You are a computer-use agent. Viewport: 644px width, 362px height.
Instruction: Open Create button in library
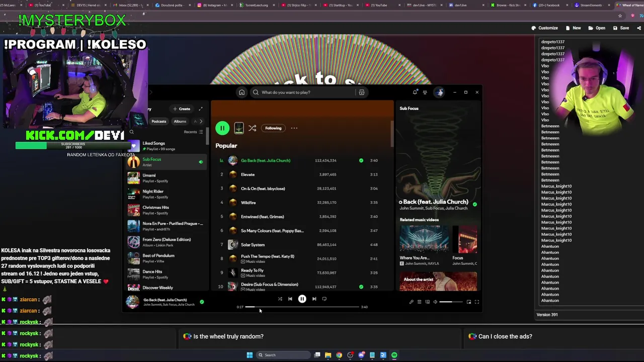pyautogui.click(x=182, y=109)
